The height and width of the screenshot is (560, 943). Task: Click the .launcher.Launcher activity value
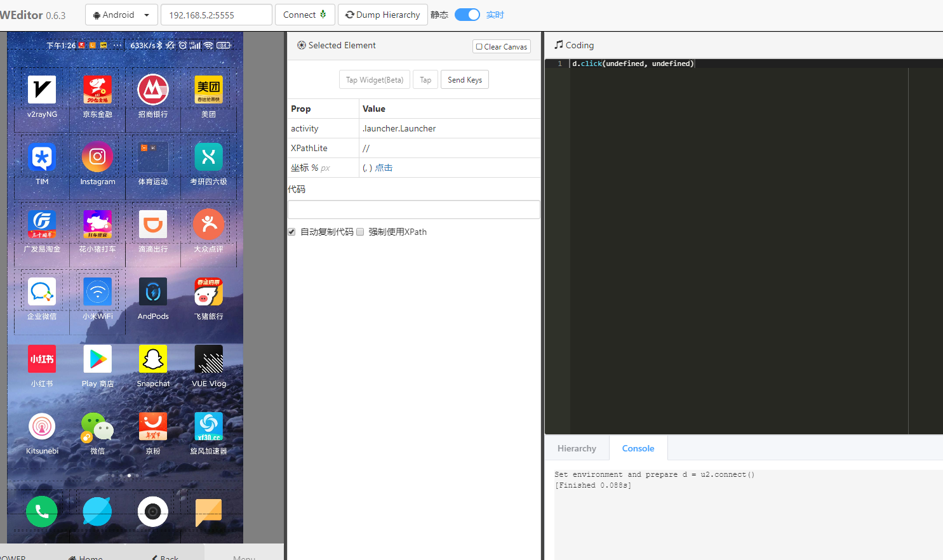click(x=399, y=128)
